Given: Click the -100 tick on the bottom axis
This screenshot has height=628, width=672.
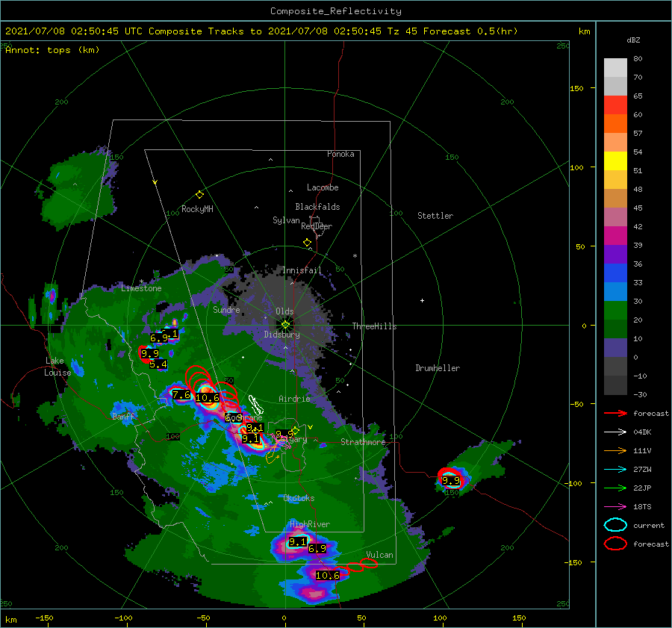Looking at the screenshot, I should (123, 618).
